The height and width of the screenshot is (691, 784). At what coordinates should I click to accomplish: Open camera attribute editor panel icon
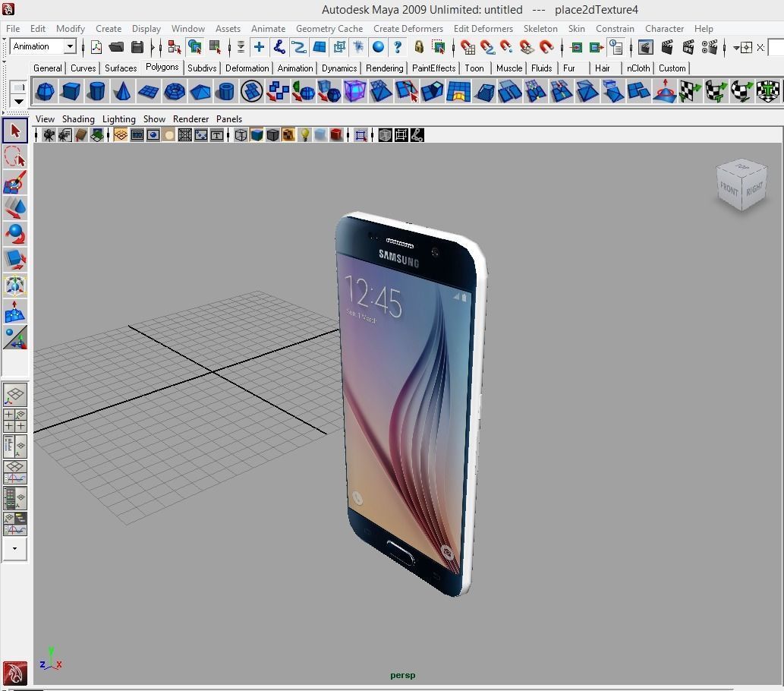pyautogui.click(x=65, y=135)
